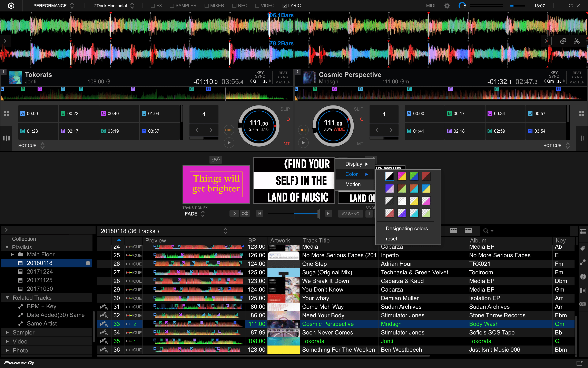Select the black and white color swatch

(x=389, y=176)
